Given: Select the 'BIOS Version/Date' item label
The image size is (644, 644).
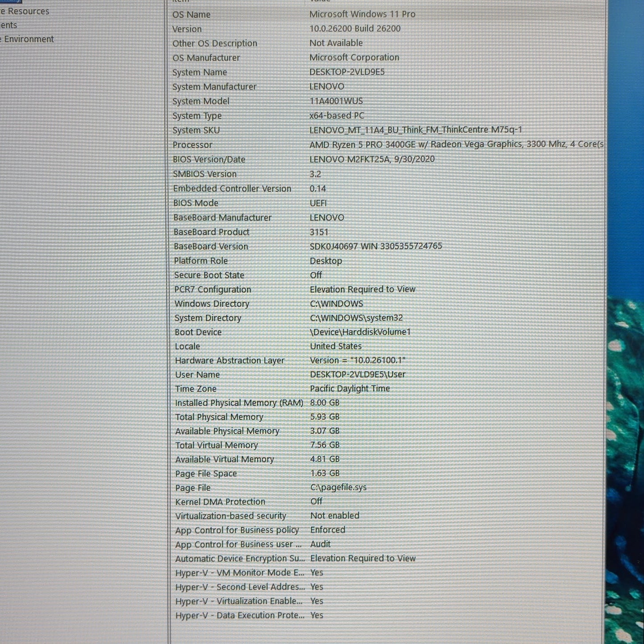Looking at the screenshot, I should pyautogui.click(x=209, y=160).
